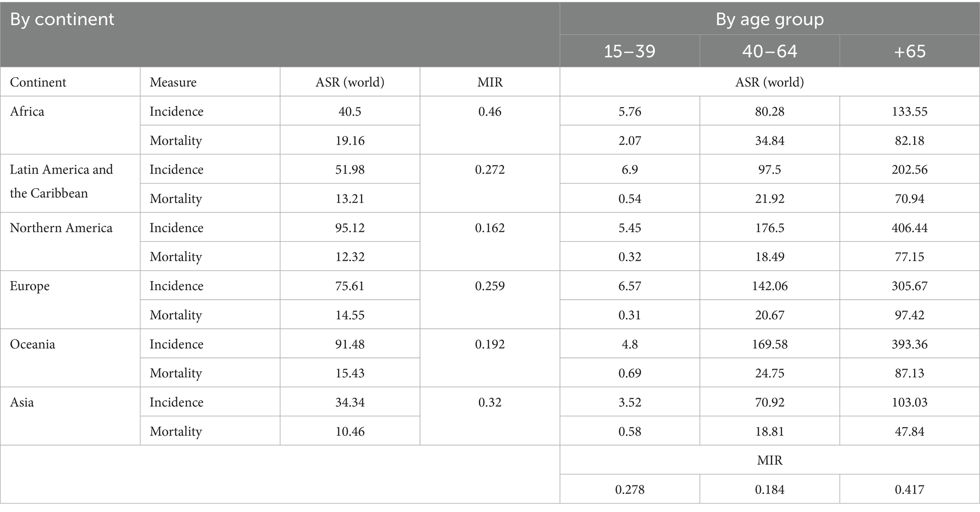This screenshot has width=980, height=512.
Task: Click the 15–39 age column header
Action: coord(630,51)
